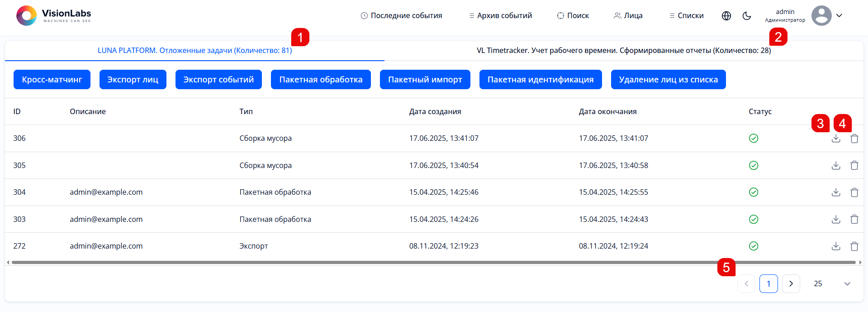
Task: Click the horizontal table scrollbar
Action: (433, 262)
